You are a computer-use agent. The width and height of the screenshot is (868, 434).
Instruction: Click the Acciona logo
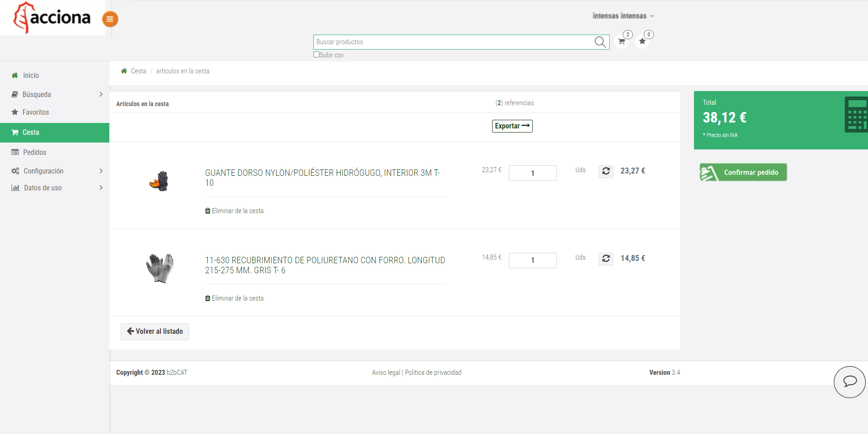(x=52, y=18)
